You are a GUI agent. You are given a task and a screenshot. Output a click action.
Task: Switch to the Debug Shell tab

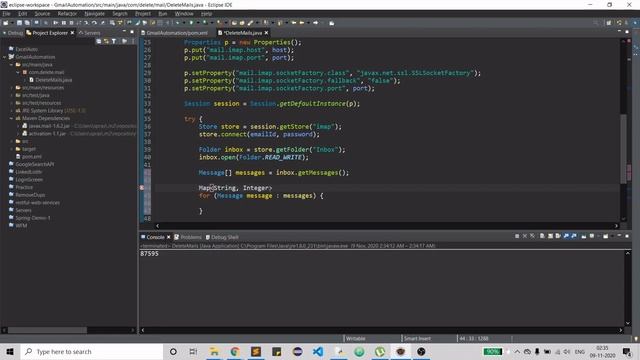pos(222,237)
